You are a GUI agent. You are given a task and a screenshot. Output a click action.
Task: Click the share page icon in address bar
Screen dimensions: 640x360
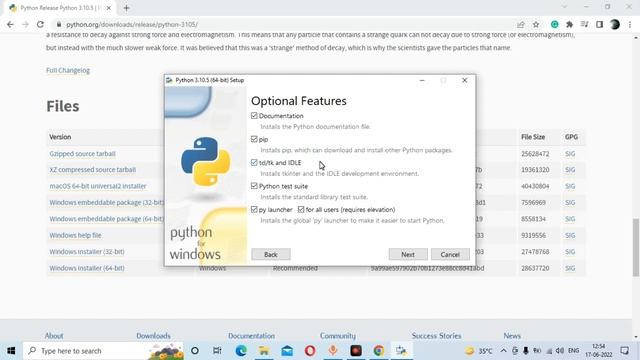tap(520, 24)
